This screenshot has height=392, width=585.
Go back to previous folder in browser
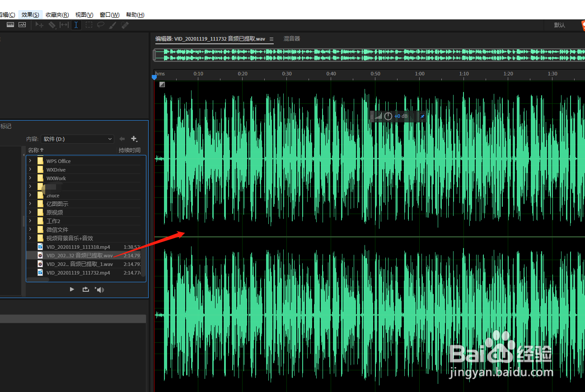pos(122,139)
